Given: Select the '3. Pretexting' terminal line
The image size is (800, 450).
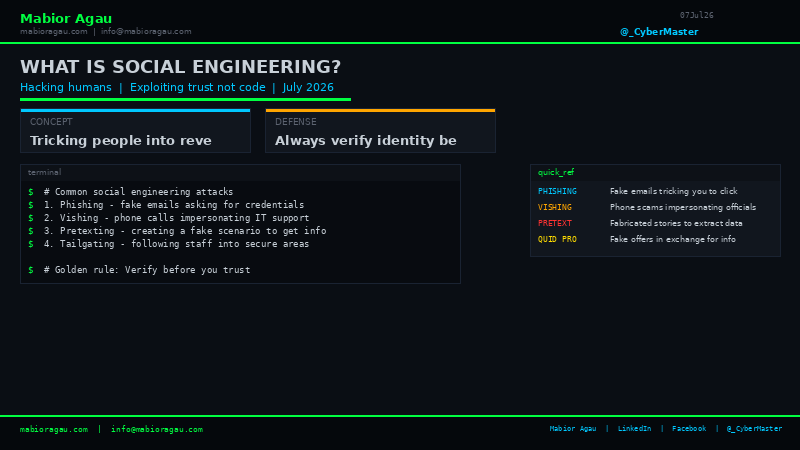Looking at the screenshot, I should tap(185, 231).
